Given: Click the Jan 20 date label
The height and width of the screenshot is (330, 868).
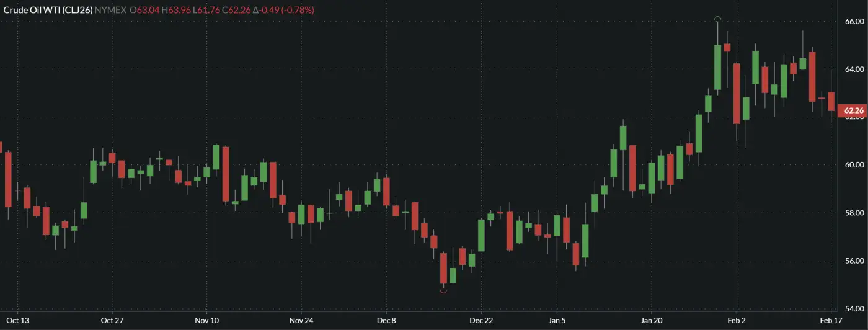Looking at the screenshot, I should (x=652, y=321).
